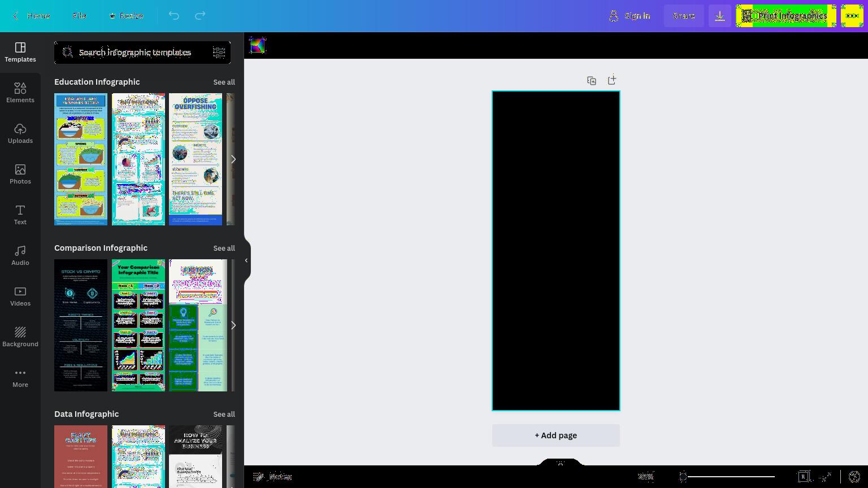The image size is (868, 488).
Task: Open the Notes panel
Action: (x=272, y=477)
